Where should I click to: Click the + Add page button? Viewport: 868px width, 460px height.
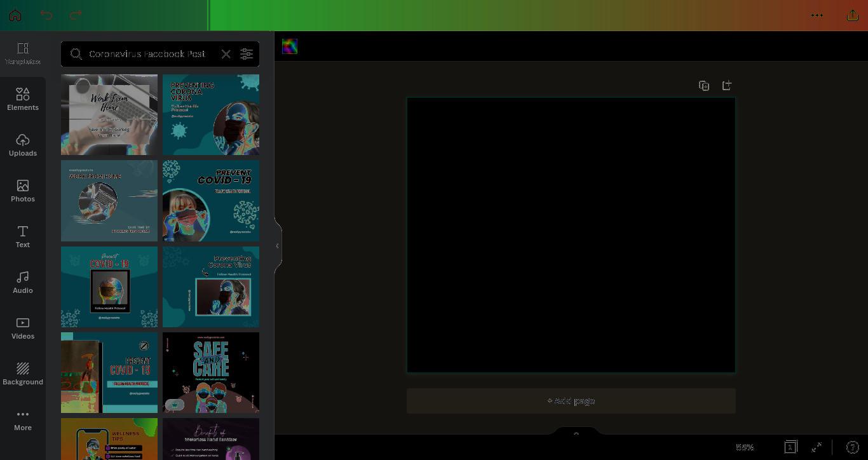point(571,401)
